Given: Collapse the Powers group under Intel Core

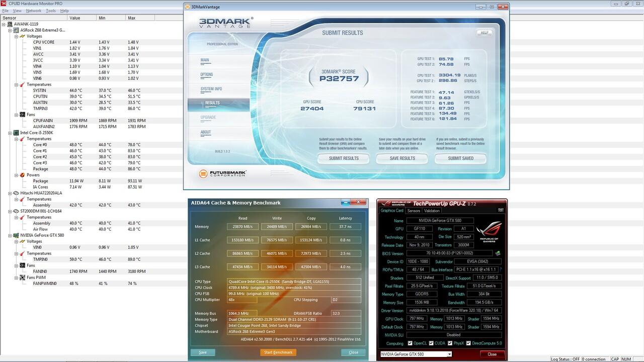Looking at the screenshot, I should (x=16, y=175).
